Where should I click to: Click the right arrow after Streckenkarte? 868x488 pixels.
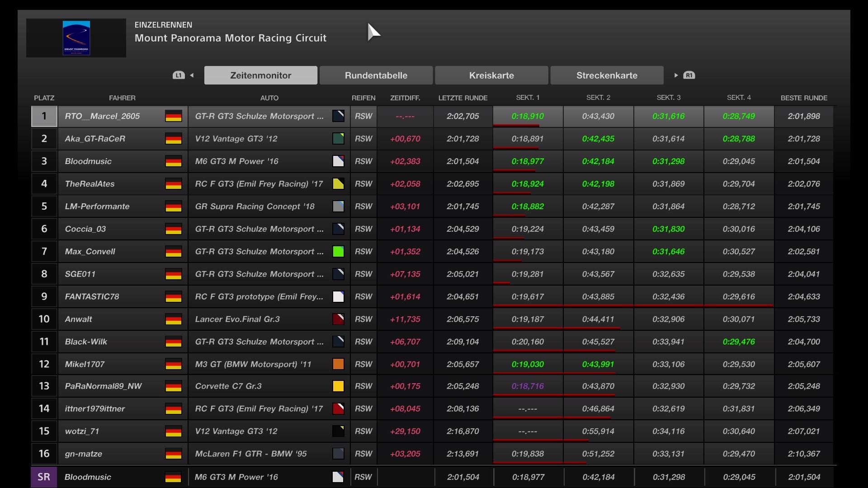click(676, 75)
